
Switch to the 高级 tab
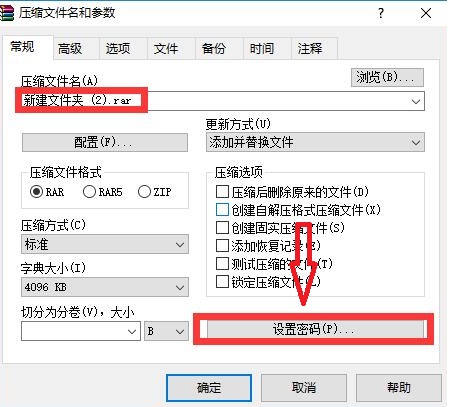tap(70, 49)
